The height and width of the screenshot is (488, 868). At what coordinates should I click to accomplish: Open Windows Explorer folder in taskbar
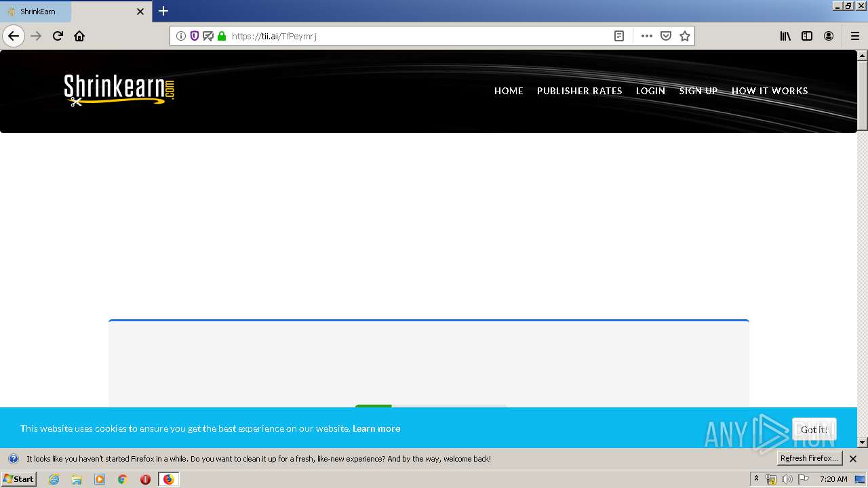pos(77,479)
